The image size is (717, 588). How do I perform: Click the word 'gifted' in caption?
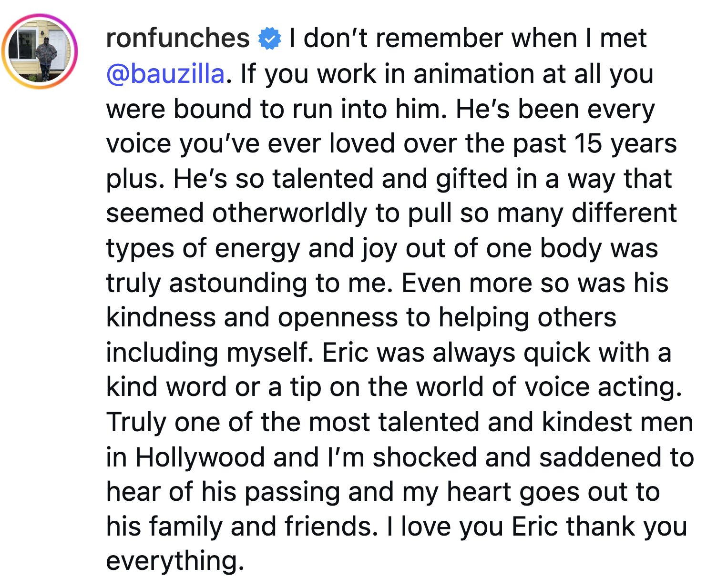point(471,179)
